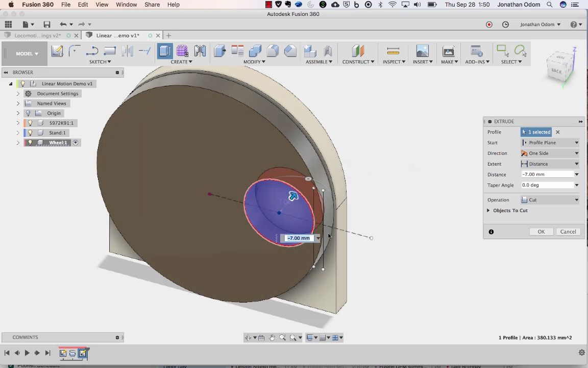
Task: Click the window Select tool icon
Action: pos(503,51)
